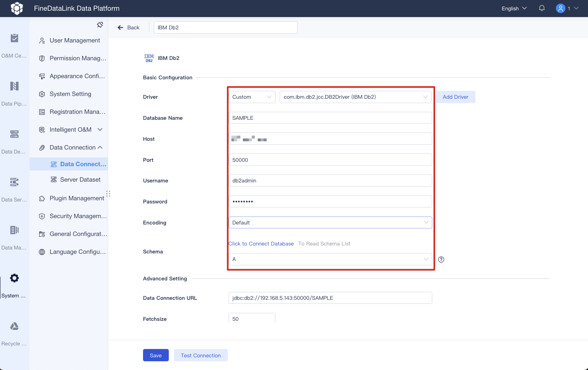Expand the Intelligent O&M submenu chevron
The height and width of the screenshot is (370, 588).
pyautogui.click(x=100, y=130)
